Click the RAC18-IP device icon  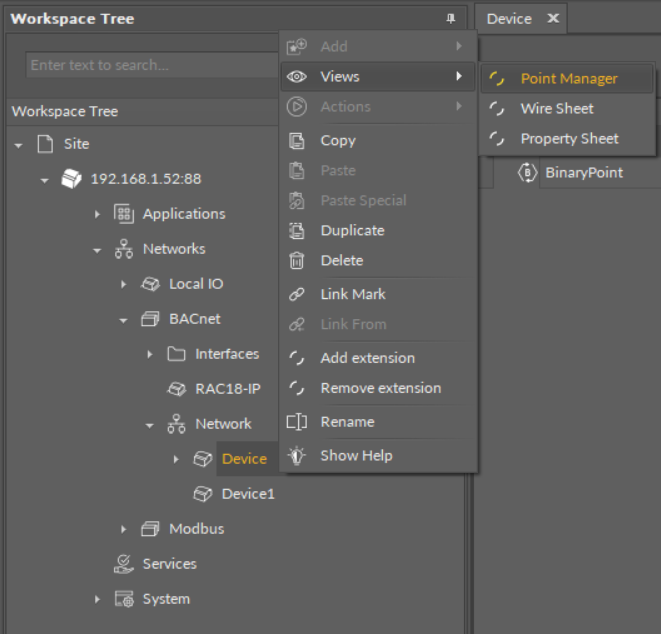pyautogui.click(x=176, y=389)
